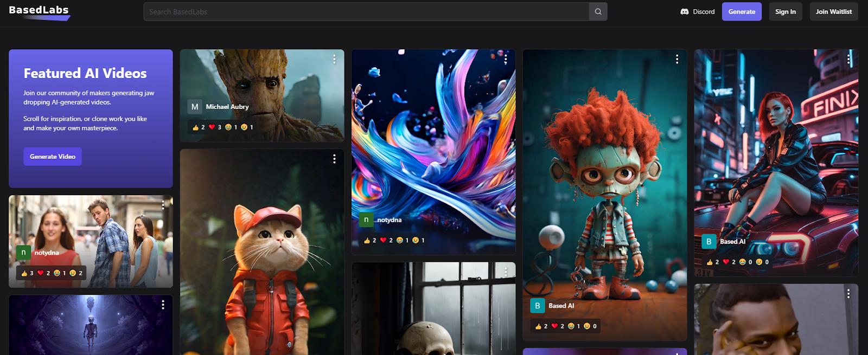Click Based AI avatar on zombie doll card

click(538, 306)
